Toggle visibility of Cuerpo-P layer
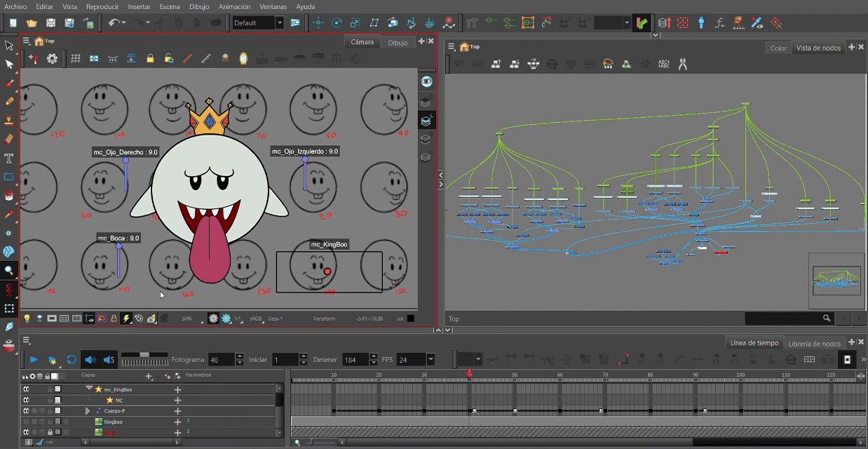 point(26,410)
